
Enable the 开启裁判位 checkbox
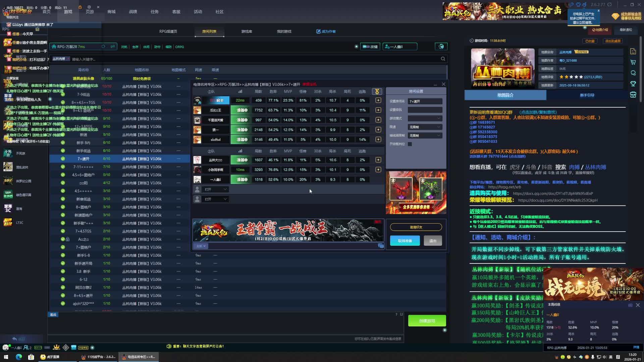(410, 144)
